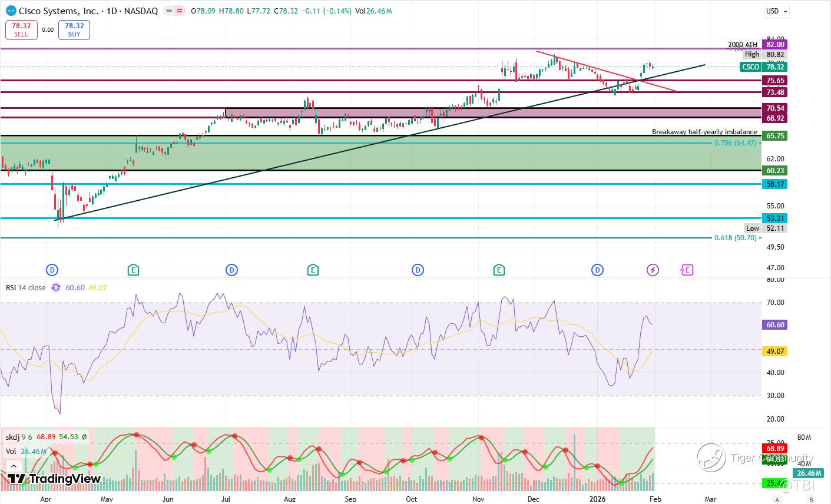Viewport: 831px width, 504px height.
Task: Open the dividend marker near July
Action: pos(231,270)
